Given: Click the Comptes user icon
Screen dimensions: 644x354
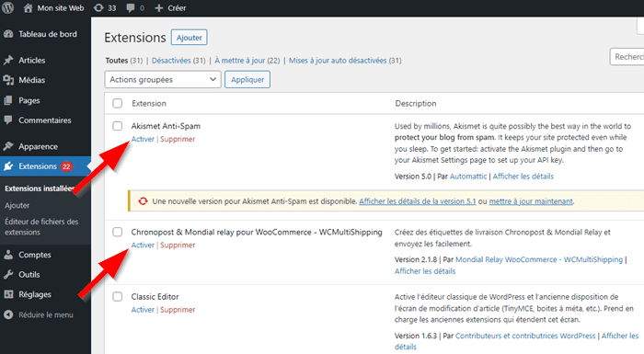Looking at the screenshot, I should tap(8, 255).
